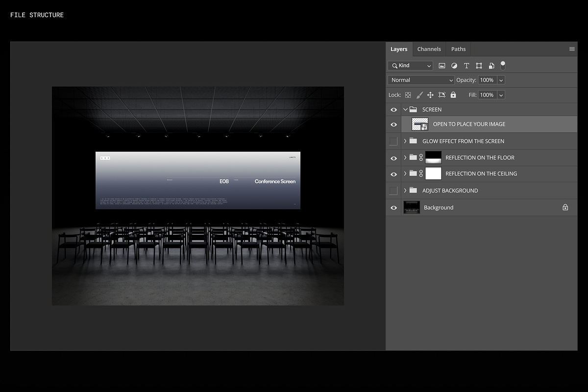Click GLOW EFFECT FROM THE SCREEN folder icon
The width and height of the screenshot is (588, 392).
coord(413,141)
